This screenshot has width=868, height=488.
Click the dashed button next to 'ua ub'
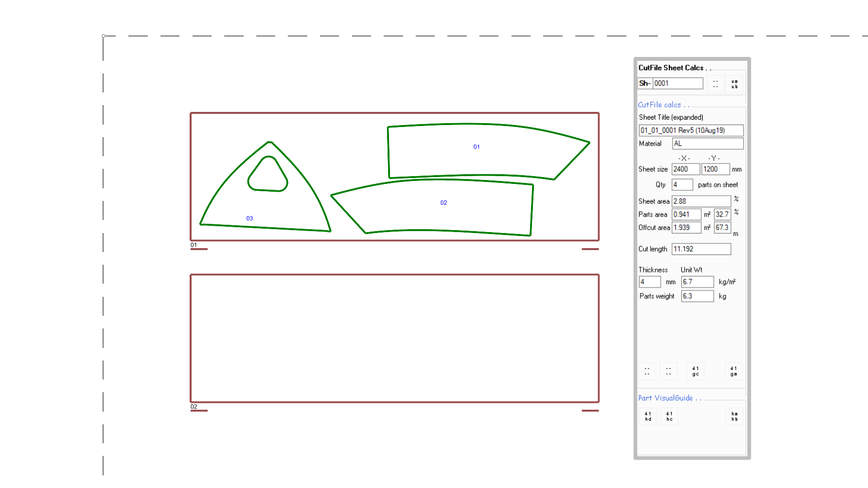(x=715, y=84)
